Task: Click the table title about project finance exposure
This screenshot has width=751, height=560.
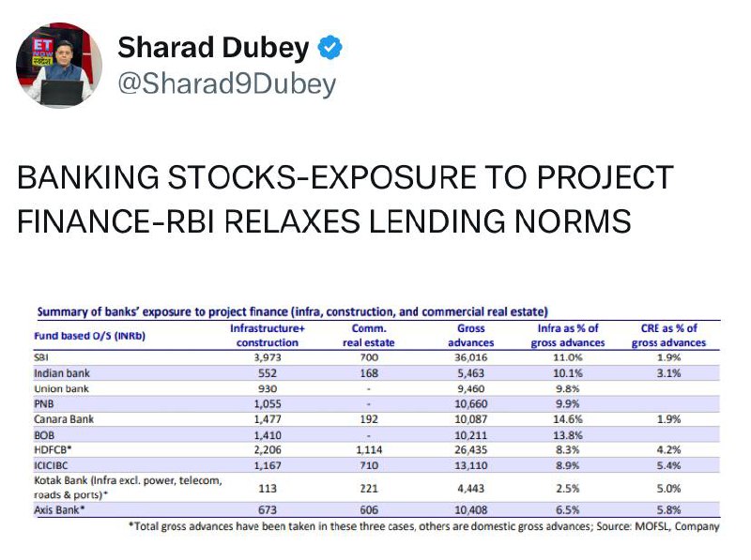Action: (293, 312)
